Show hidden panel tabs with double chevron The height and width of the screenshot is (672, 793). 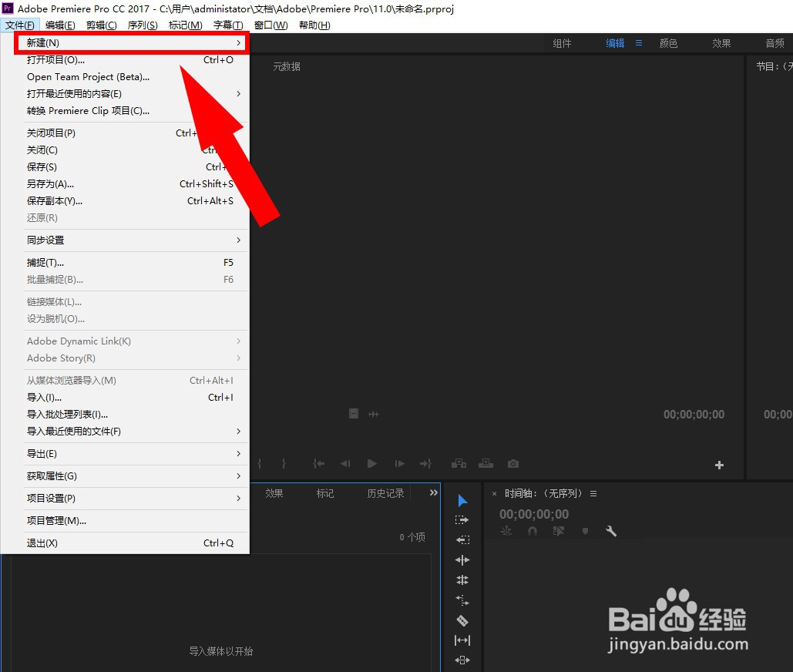(433, 492)
